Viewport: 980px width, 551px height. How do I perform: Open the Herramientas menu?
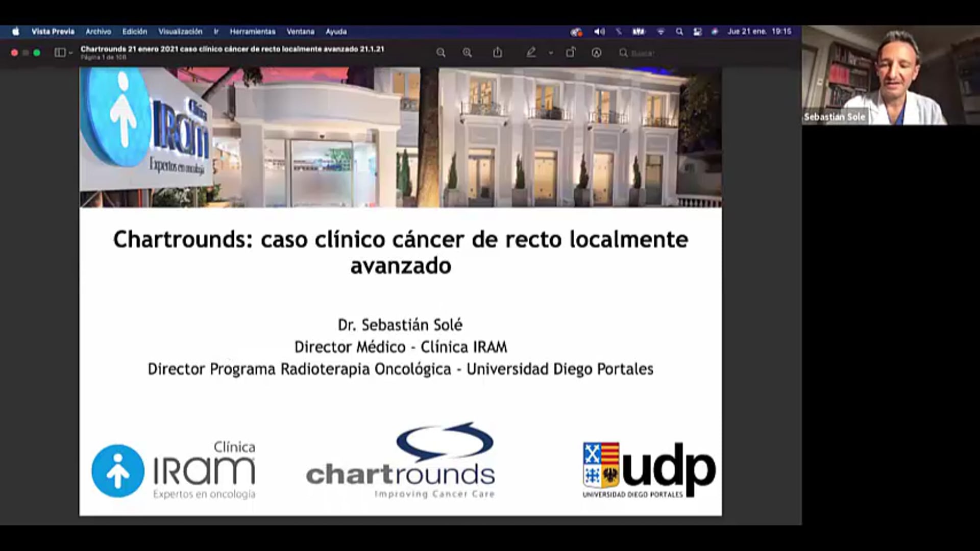pos(253,31)
